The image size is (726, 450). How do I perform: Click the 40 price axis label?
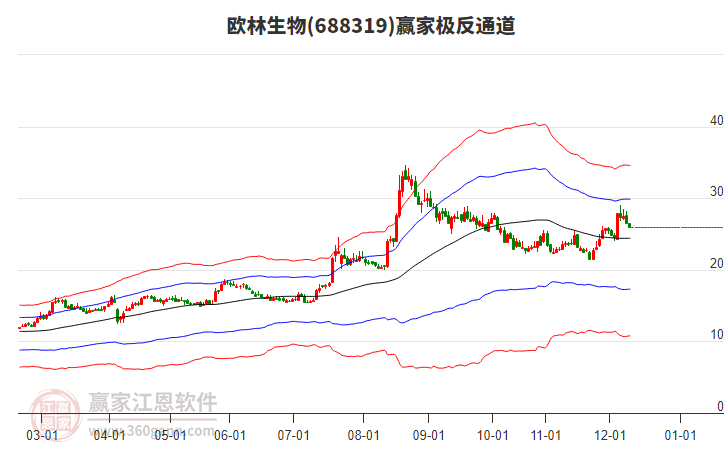716,120
